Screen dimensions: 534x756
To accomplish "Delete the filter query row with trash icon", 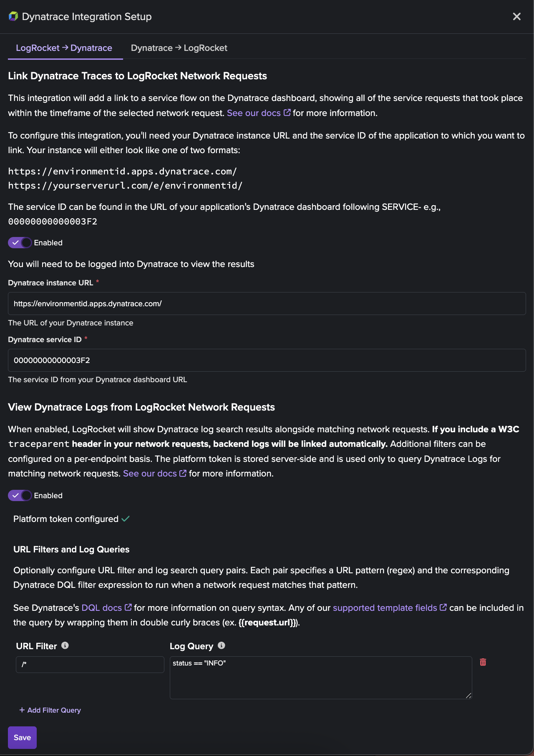I will (483, 662).
